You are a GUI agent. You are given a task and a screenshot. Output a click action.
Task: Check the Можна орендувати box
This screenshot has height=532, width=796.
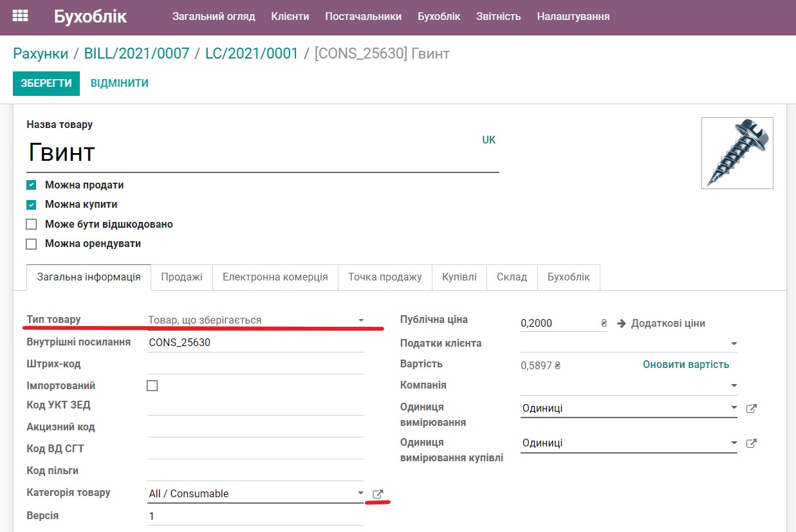[31, 244]
